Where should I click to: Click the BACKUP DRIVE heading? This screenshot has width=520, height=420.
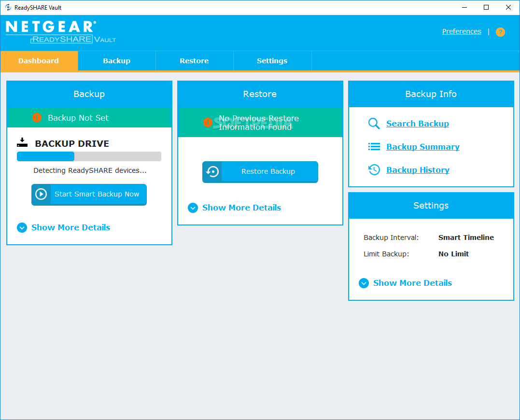tap(72, 143)
